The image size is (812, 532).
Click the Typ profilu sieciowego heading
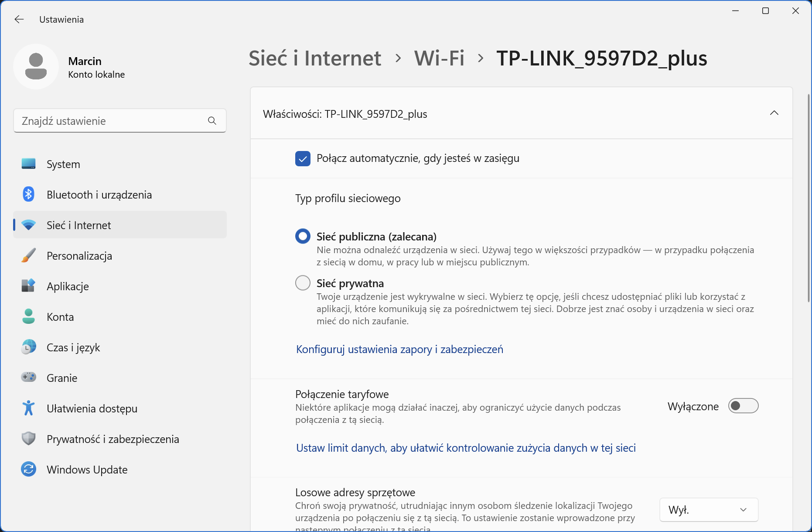point(348,199)
